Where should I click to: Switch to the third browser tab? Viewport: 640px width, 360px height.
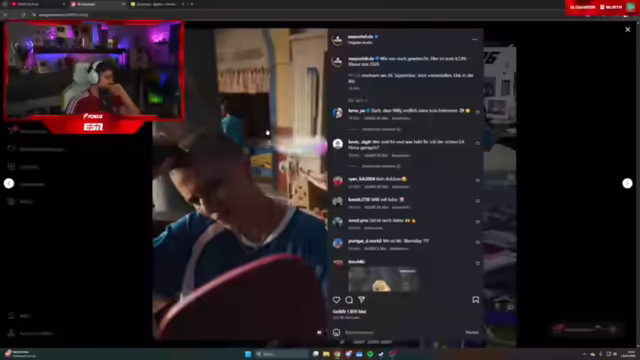click(157, 4)
